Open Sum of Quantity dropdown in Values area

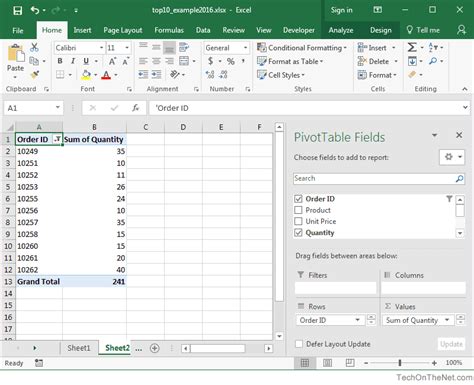click(x=447, y=320)
